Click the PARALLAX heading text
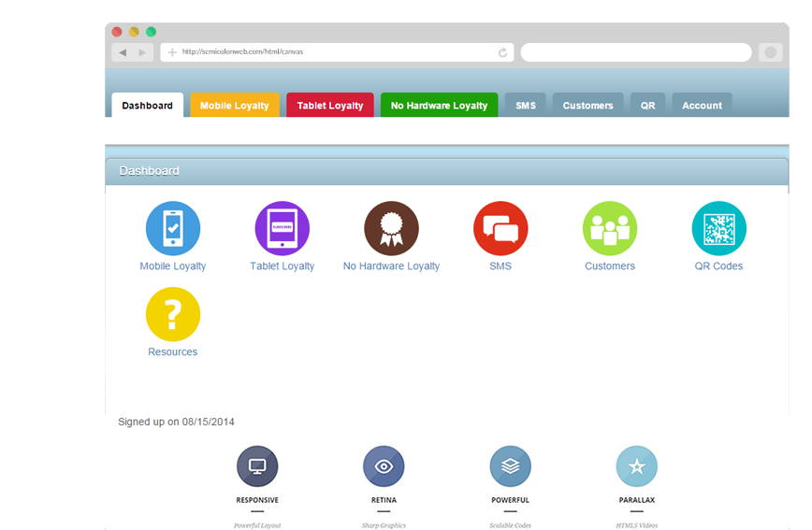Image resolution: width=812 pixels, height=530 pixels. click(637, 500)
